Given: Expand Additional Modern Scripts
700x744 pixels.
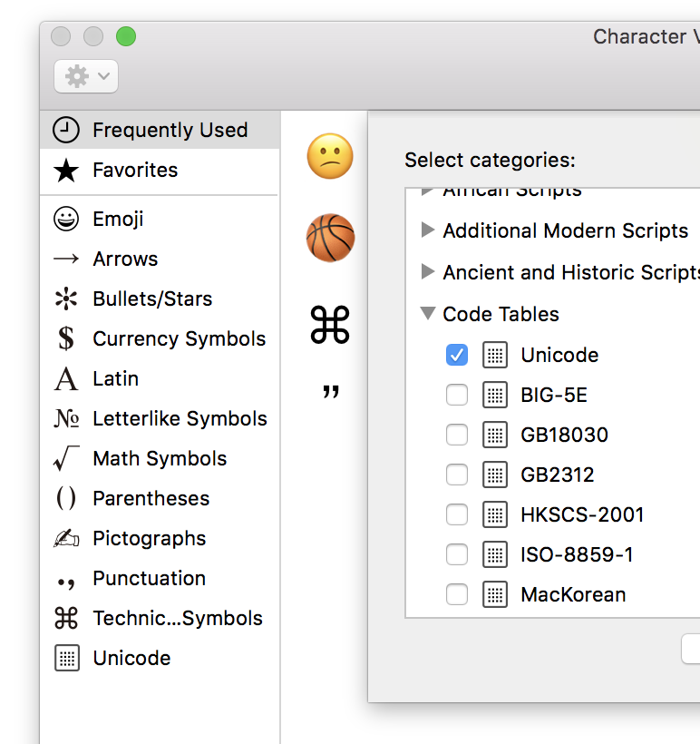Looking at the screenshot, I should [428, 230].
